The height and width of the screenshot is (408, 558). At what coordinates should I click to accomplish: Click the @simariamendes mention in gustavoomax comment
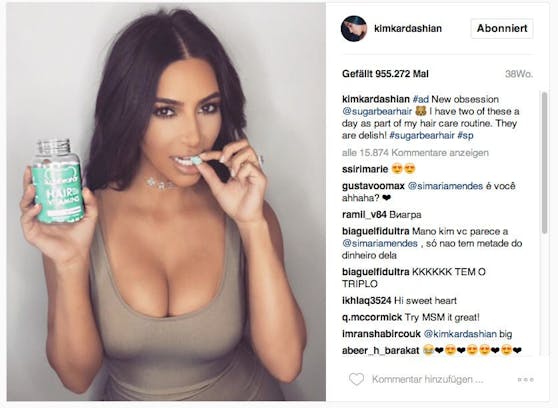pyautogui.click(x=445, y=186)
